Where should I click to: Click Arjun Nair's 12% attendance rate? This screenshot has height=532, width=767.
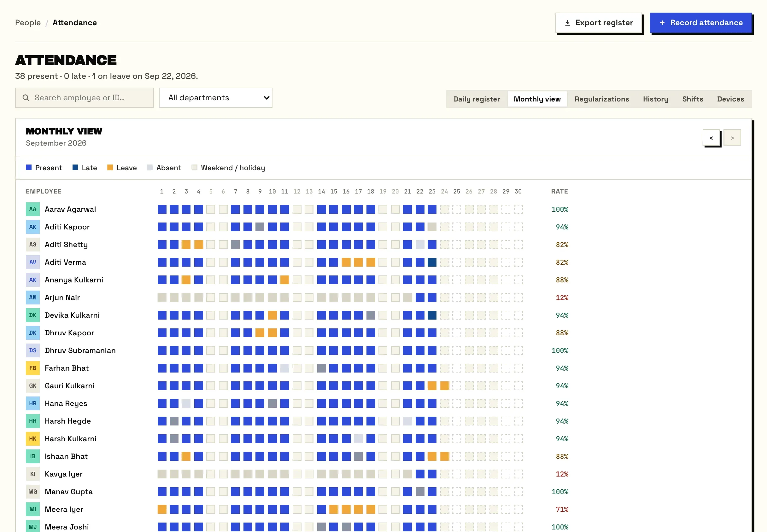click(562, 298)
